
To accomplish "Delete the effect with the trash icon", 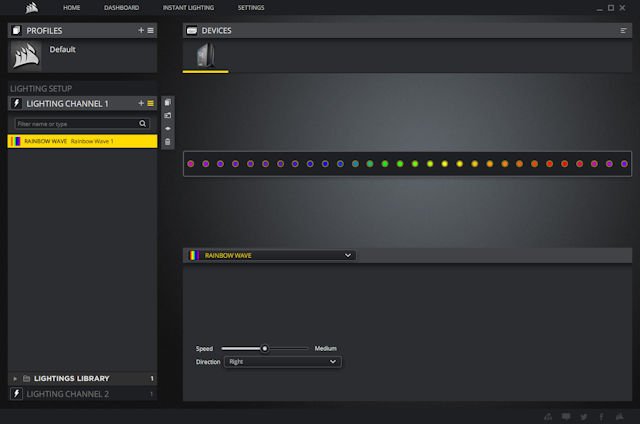I will 168,142.
